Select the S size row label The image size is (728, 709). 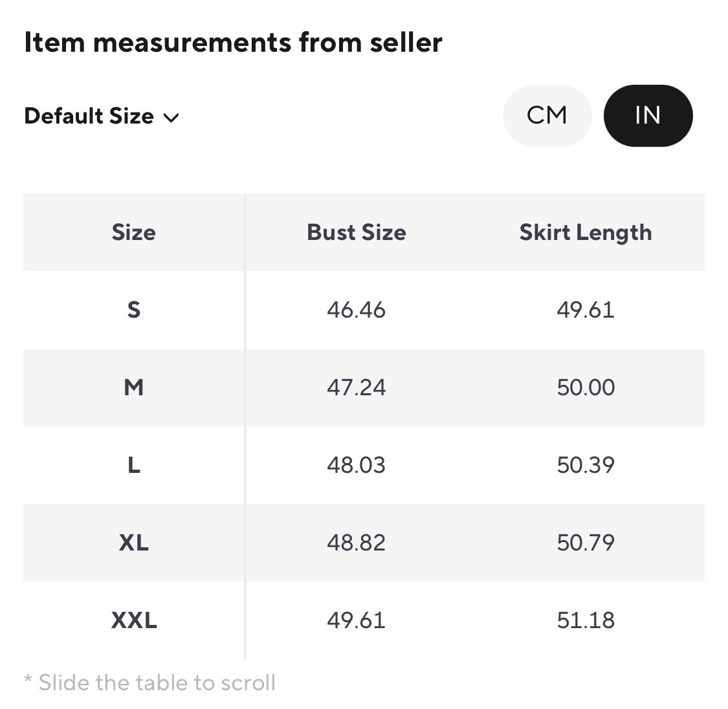(133, 310)
